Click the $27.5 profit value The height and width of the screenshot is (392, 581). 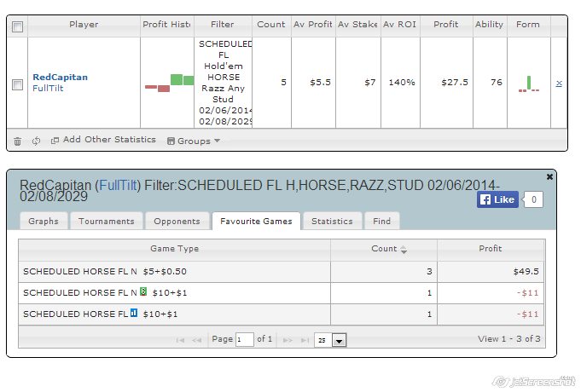click(455, 82)
